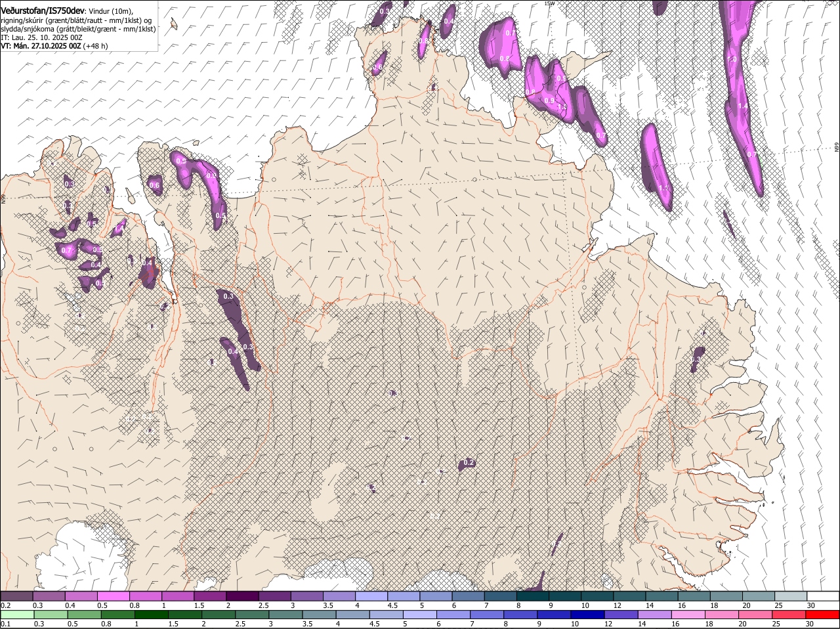Select the darkest purple 2 swatch in upper scale
840x629 pixels.
pos(242,596)
